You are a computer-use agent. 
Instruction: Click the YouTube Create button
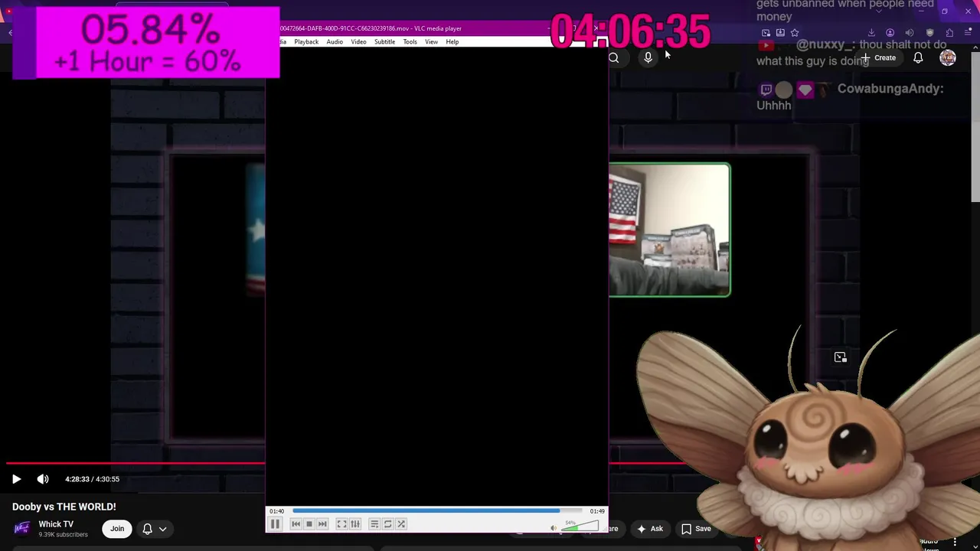(x=878, y=58)
